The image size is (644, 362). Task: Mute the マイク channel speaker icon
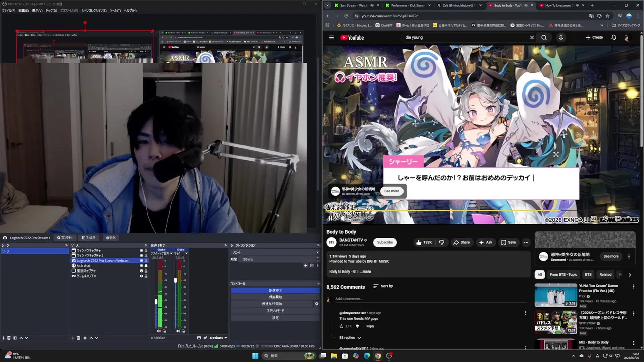pyautogui.click(x=178, y=331)
